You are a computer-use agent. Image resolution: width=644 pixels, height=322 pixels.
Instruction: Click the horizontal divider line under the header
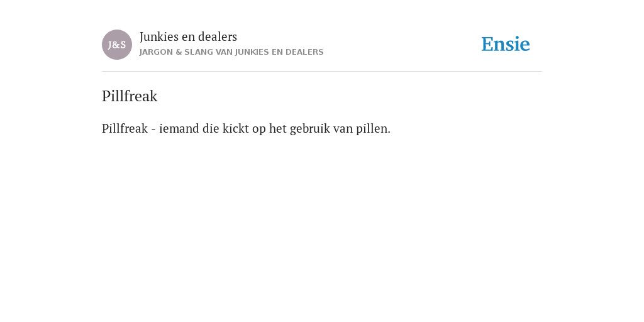(322, 72)
